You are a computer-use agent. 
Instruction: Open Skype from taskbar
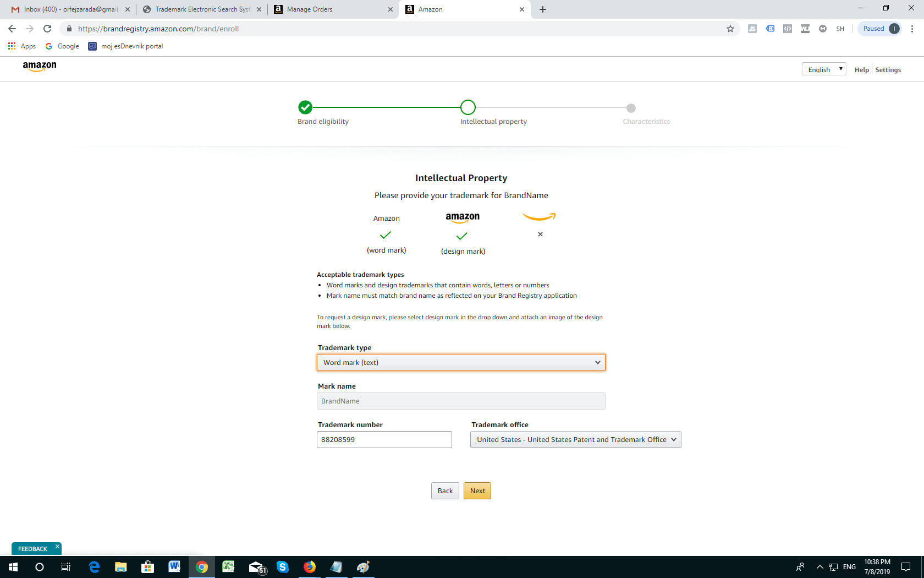[x=283, y=567]
